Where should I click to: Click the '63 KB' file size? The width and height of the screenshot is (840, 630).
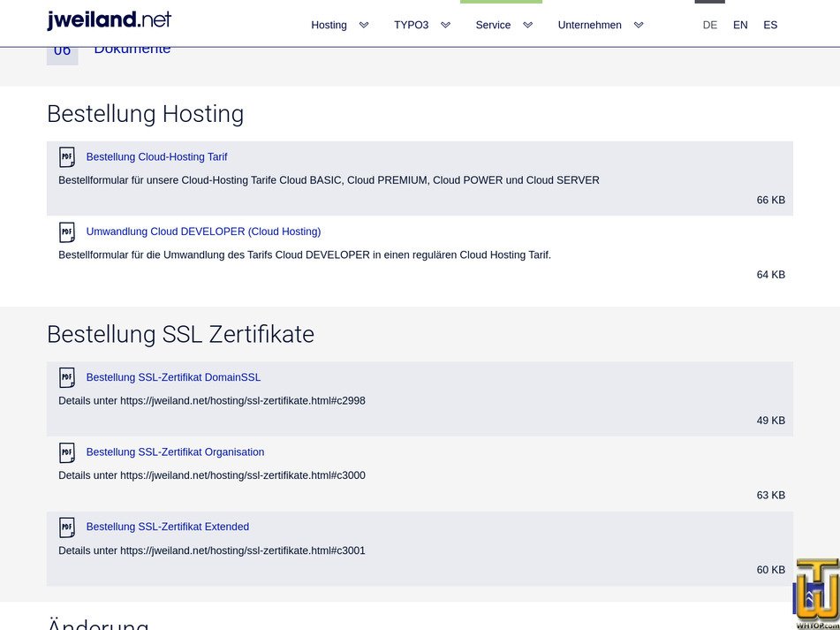[x=771, y=495]
